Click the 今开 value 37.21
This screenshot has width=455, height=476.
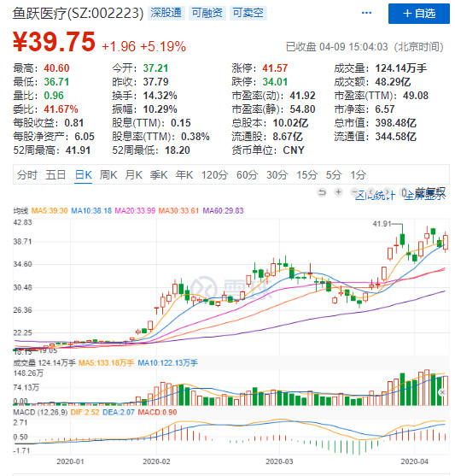[155, 68]
